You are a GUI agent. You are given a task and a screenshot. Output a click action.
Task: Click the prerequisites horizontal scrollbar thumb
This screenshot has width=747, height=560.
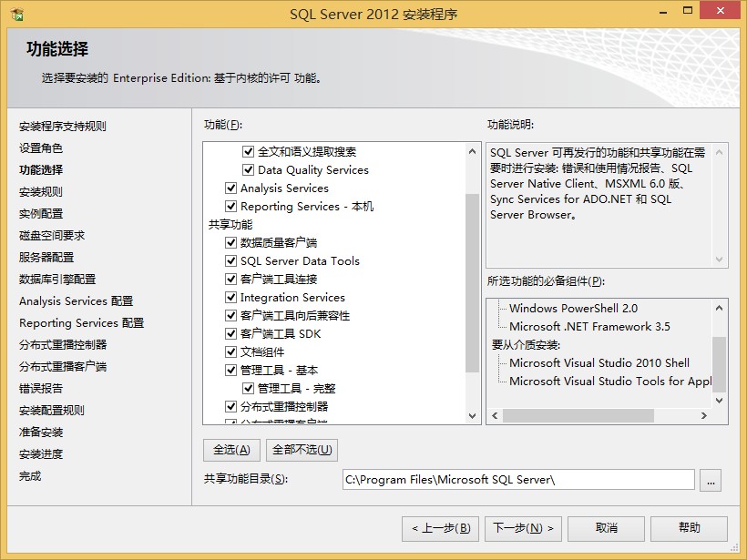pos(578,416)
